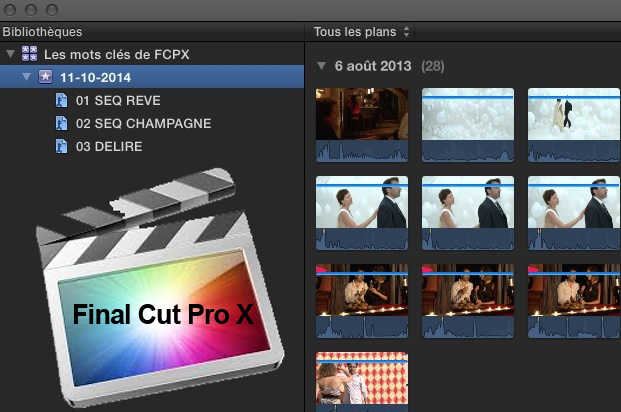Click the keyword icon beside 01 SEQ REVE

pos(61,100)
